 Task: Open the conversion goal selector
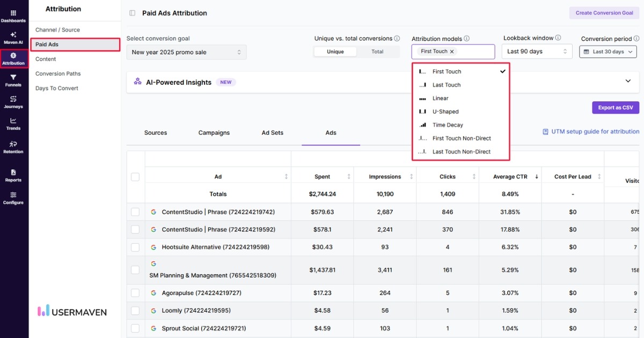tap(186, 52)
